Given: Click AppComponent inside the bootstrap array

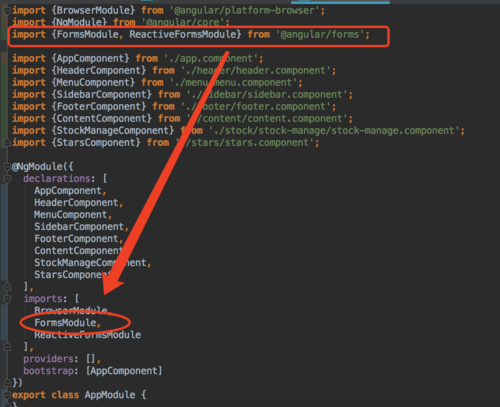Looking at the screenshot, I should pos(124,370).
